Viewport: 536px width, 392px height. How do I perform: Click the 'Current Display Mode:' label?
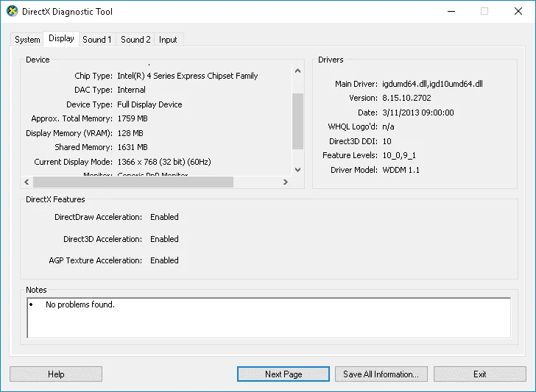click(x=73, y=162)
